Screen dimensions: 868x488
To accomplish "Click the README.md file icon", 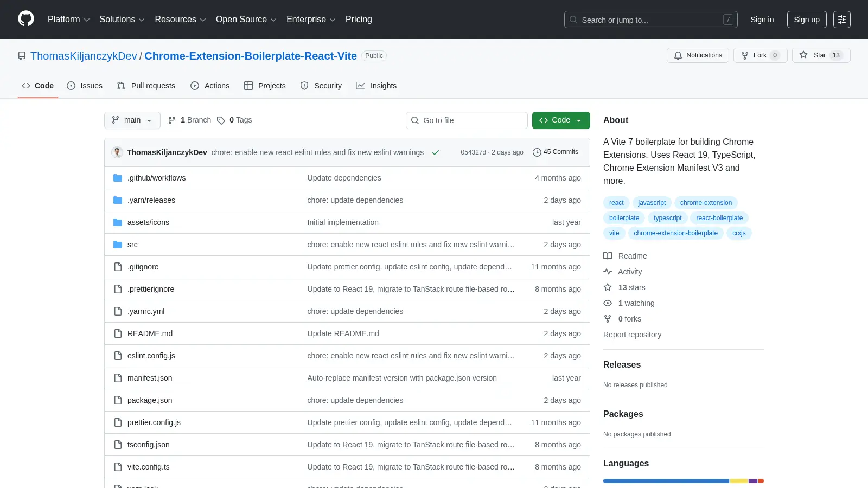I will pyautogui.click(x=118, y=333).
